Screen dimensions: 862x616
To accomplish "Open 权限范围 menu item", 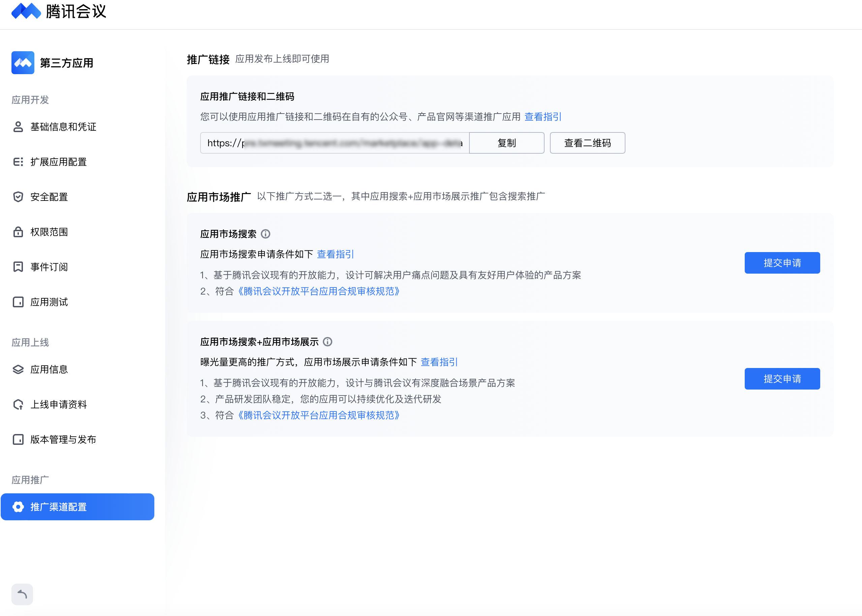I will coord(78,232).
